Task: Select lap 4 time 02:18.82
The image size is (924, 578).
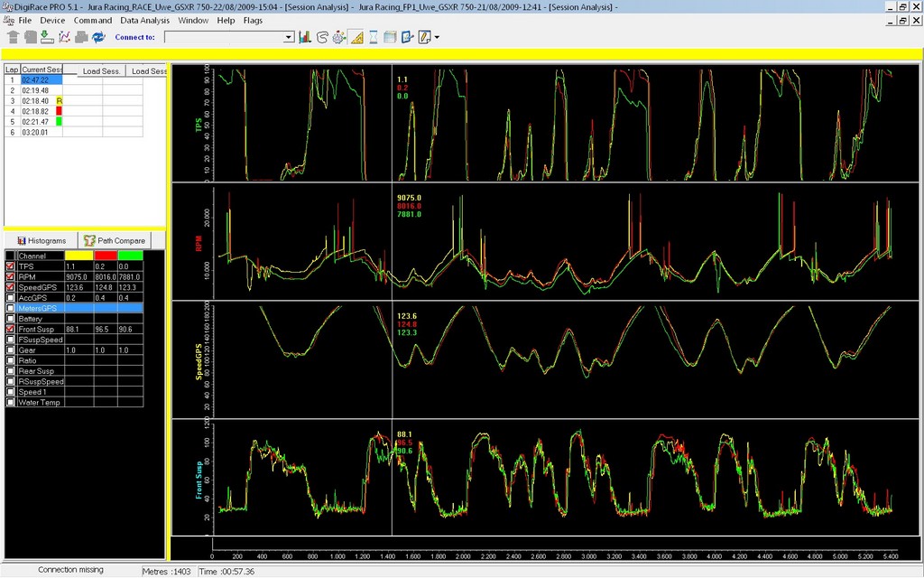Action: (x=36, y=111)
